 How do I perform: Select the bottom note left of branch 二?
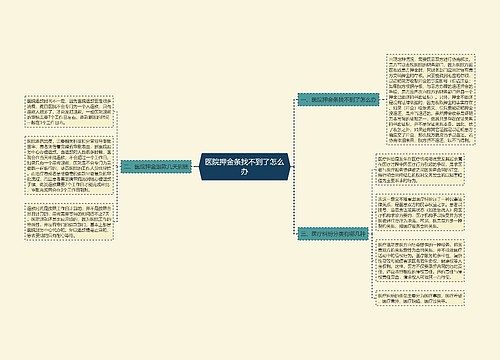pos(69,222)
